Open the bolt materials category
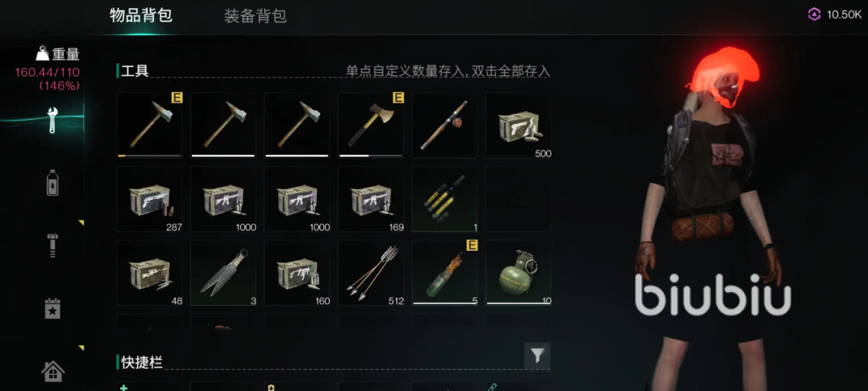Screen dimensions: 868x391 click(52, 245)
